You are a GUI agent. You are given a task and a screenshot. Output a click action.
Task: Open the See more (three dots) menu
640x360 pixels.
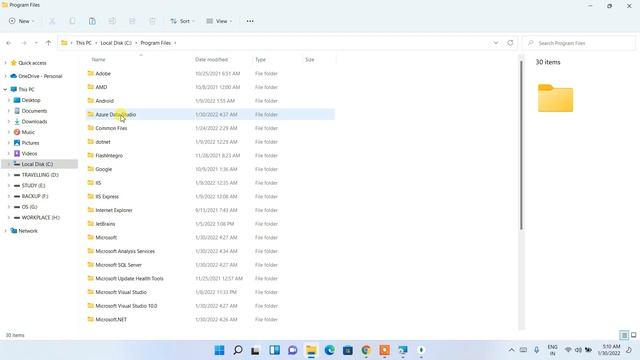[250, 21]
